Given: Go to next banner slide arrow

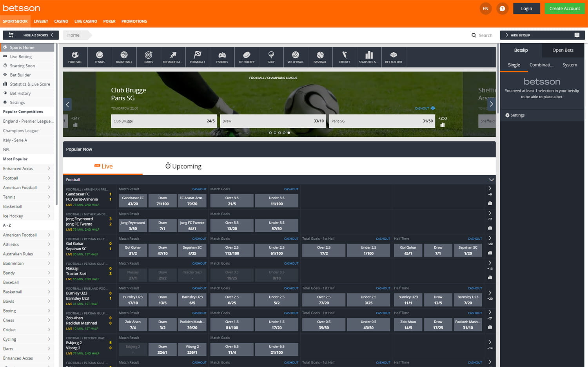Looking at the screenshot, I should pos(491,104).
